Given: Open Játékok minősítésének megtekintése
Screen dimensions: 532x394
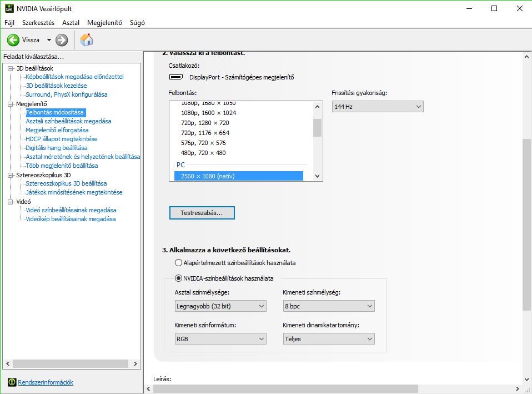Looking at the screenshot, I should click(74, 192).
